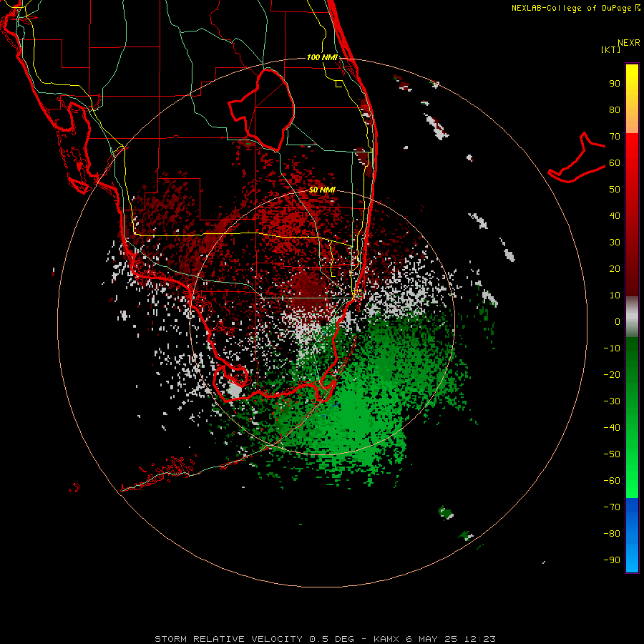Click the 40 value on the velocity scale
The image size is (644, 644).
(615, 215)
